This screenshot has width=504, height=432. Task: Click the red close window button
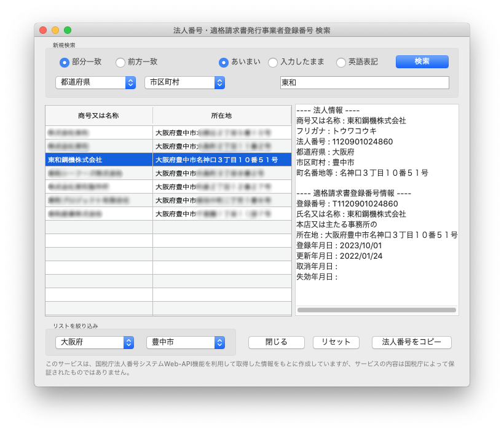[x=43, y=30]
